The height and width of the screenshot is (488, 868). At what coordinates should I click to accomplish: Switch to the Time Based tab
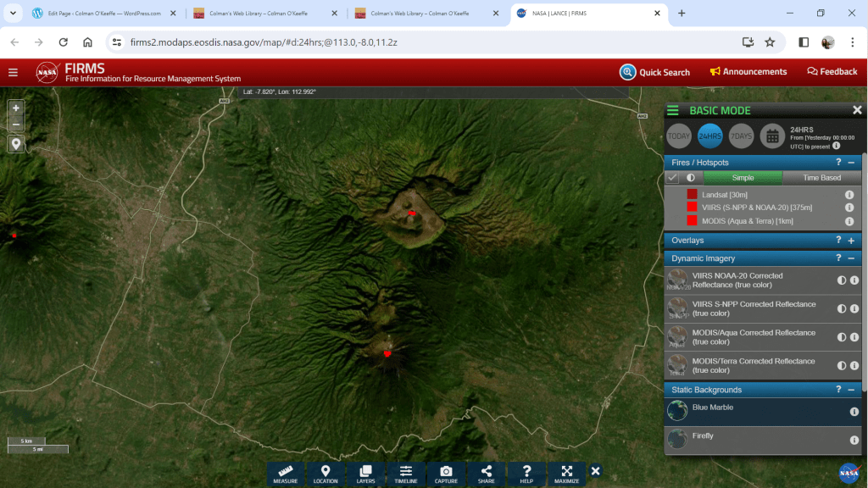[x=821, y=178]
